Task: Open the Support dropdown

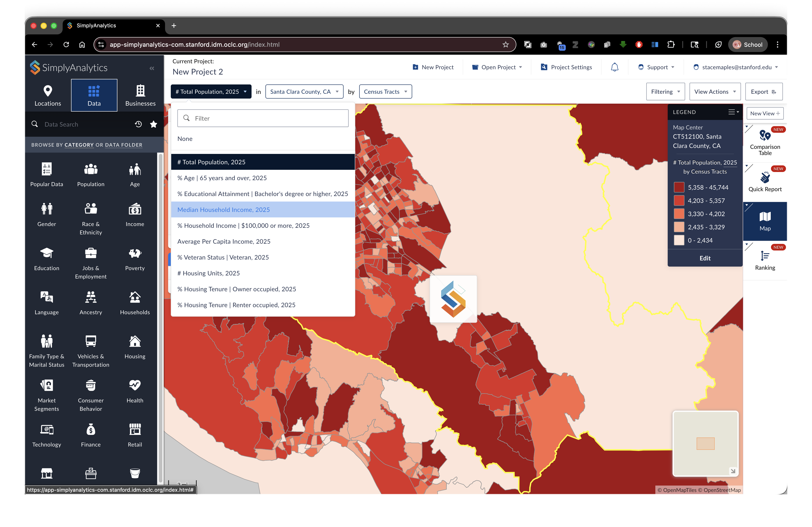Action: 656,67
